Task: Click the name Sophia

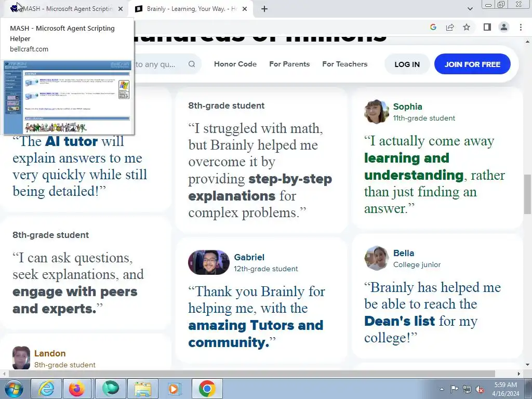Action: pos(407,107)
